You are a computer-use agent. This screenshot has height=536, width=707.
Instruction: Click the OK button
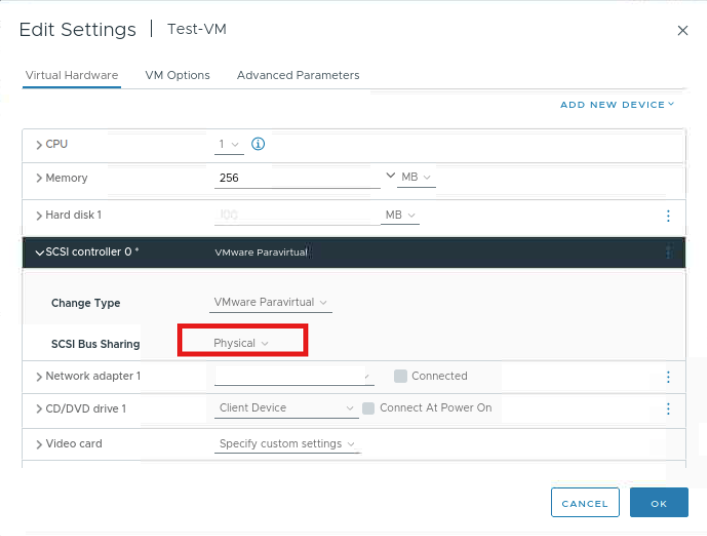click(658, 503)
